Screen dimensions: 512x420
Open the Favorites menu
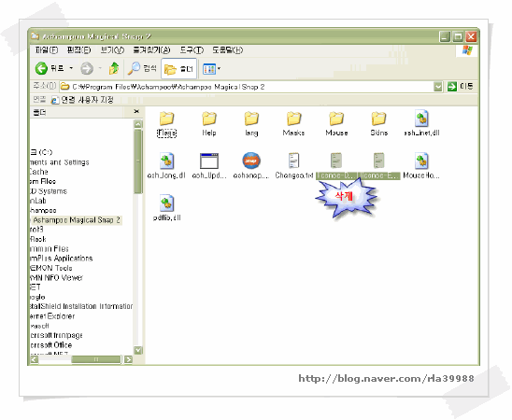(x=151, y=49)
